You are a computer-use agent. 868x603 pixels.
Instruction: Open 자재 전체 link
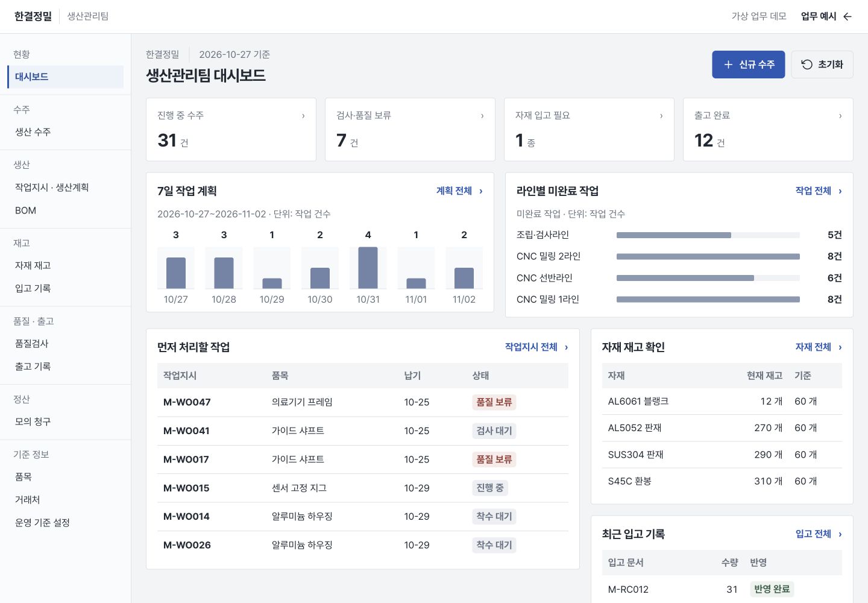(819, 347)
